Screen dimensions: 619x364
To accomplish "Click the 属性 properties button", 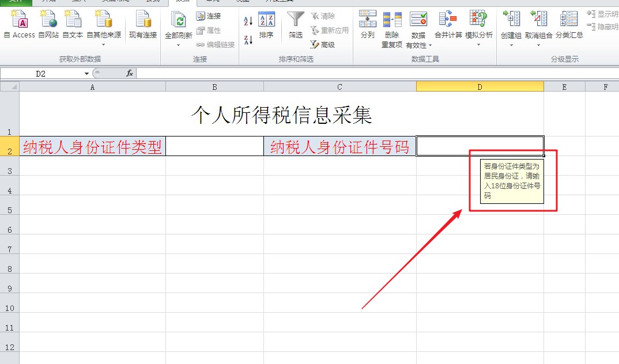I will coord(209,31).
